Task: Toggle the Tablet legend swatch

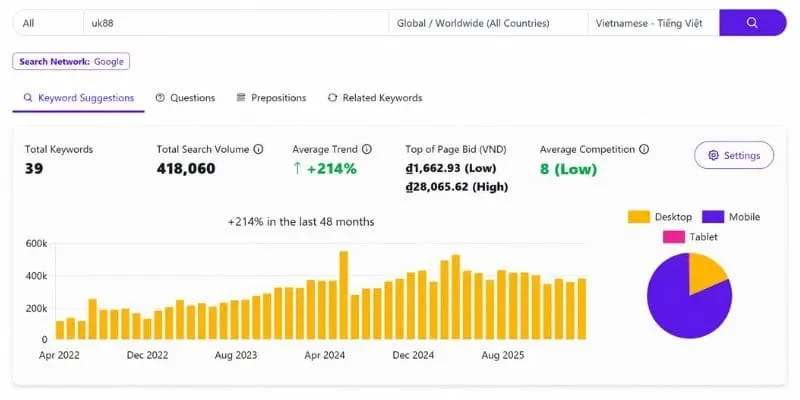Action: (674, 237)
